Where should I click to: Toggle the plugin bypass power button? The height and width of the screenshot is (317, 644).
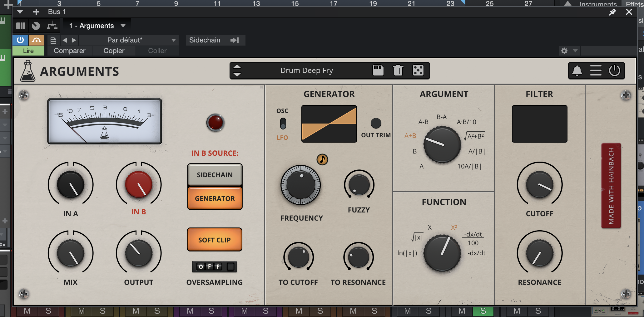coord(20,40)
